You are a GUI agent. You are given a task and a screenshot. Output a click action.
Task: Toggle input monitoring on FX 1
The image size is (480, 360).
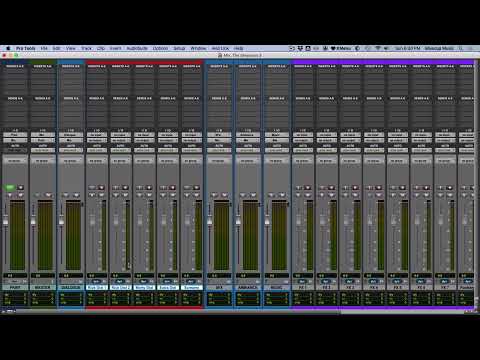[299, 188]
